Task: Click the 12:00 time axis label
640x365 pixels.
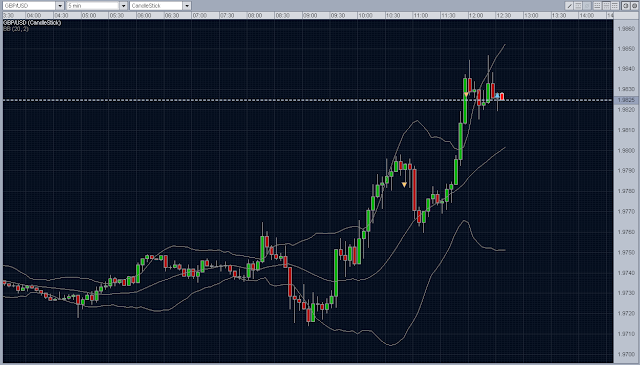Action: tap(476, 16)
